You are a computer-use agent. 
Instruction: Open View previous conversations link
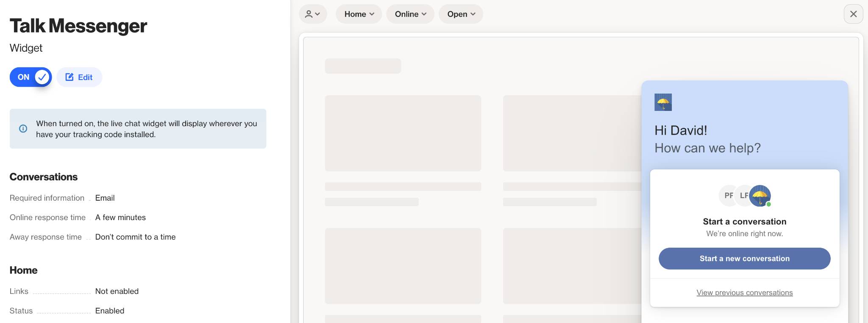(744, 293)
